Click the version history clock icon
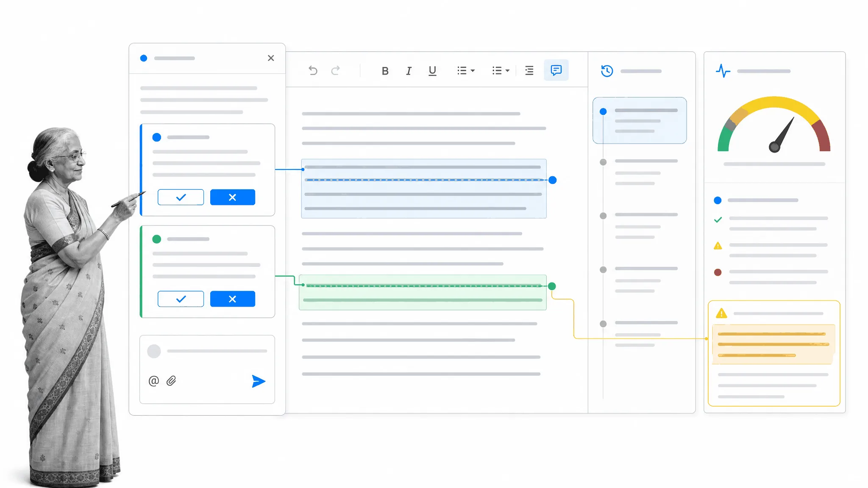Screen dimensions: 868x488 [607, 71]
